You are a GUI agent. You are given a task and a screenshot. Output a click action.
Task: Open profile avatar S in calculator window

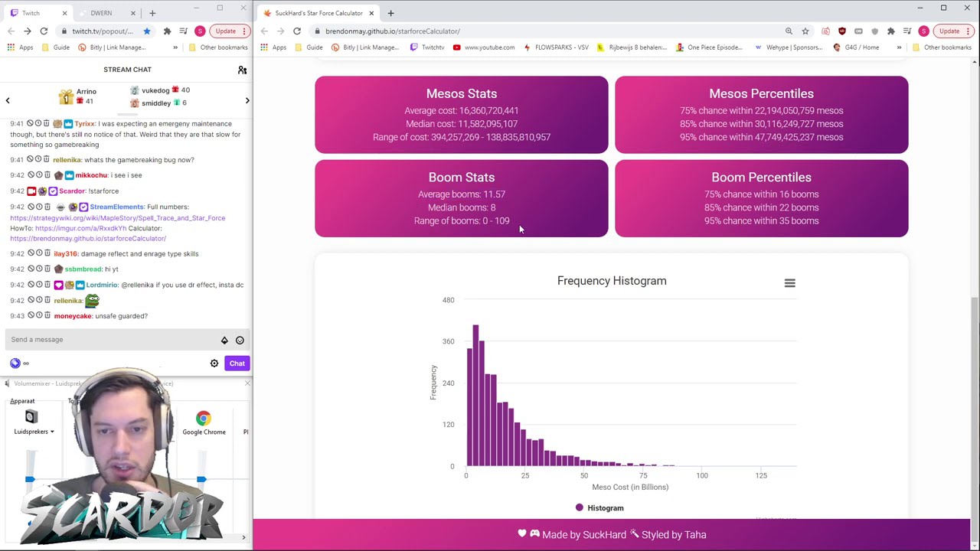(x=923, y=31)
